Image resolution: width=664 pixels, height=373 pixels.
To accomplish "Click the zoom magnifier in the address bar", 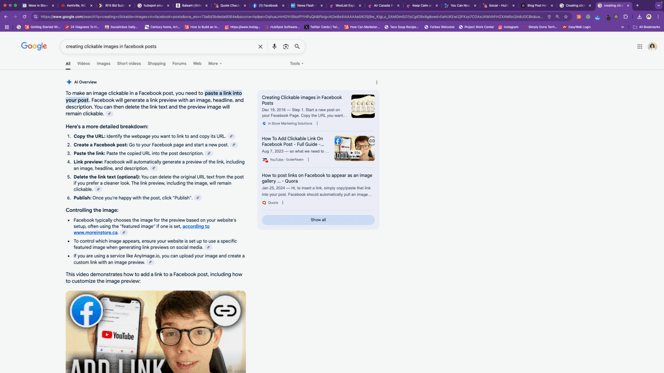I will [x=557, y=17].
